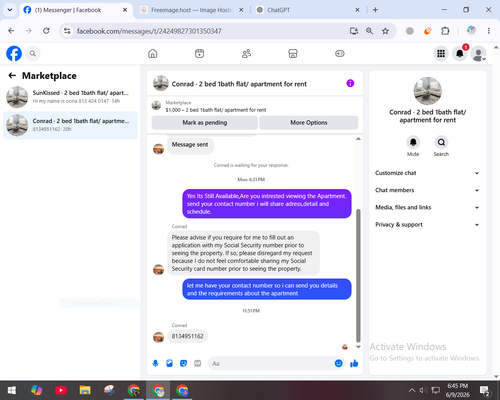Send a thumbs-up like

point(354,363)
